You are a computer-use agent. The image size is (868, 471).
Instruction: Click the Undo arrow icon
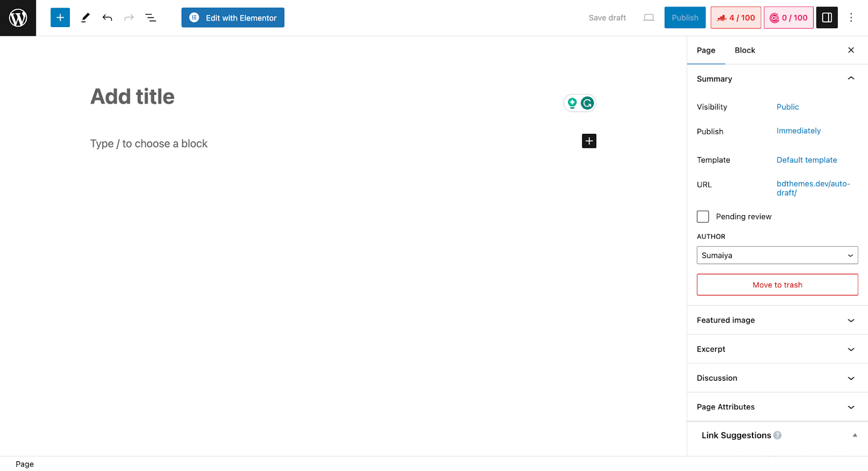[x=107, y=18]
